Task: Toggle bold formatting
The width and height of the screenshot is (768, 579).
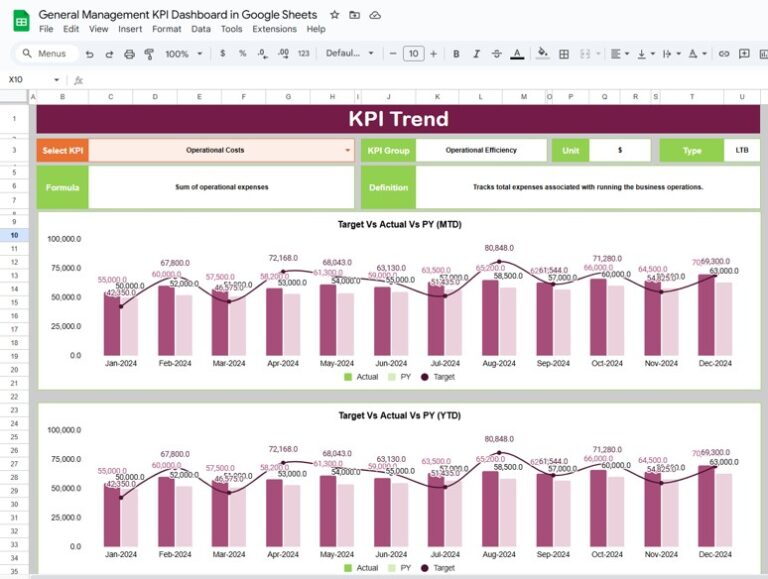Action: tap(456, 54)
